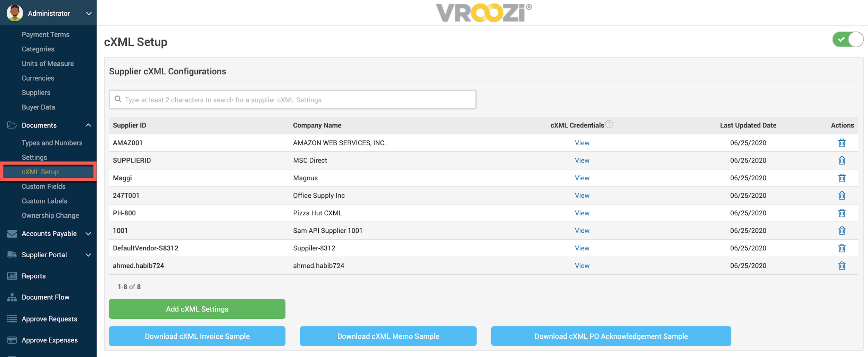Remove the 247T001 Office Supply Inc entry
The image size is (868, 357).
pos(842,196)
